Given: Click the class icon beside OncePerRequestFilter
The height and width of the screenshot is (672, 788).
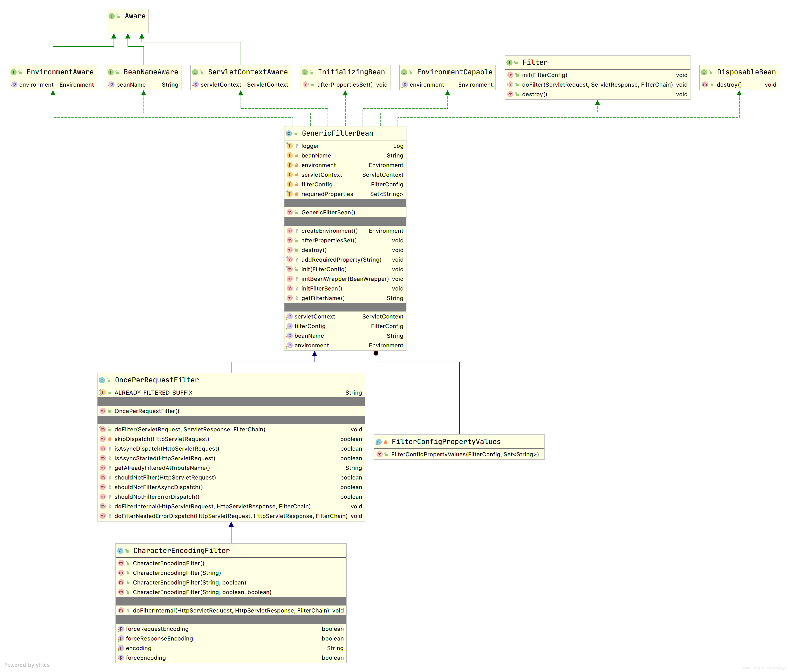Looking at the screenshot, I should (x=102, y=380).
